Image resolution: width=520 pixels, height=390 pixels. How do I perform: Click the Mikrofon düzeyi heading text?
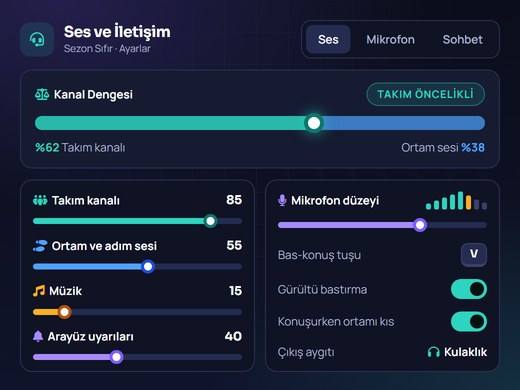(x=335, y=201)
